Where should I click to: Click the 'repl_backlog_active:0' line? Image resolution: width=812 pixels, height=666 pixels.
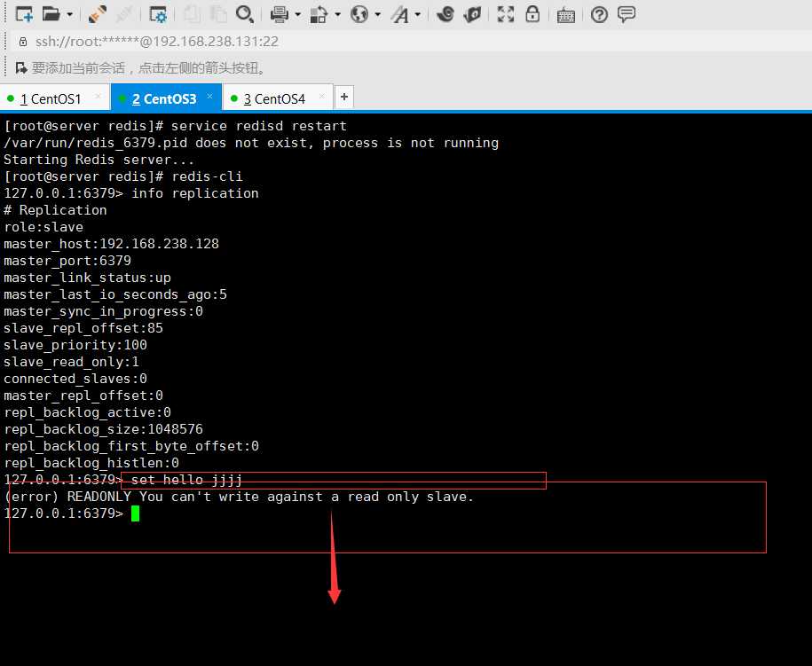coord(88,412)
